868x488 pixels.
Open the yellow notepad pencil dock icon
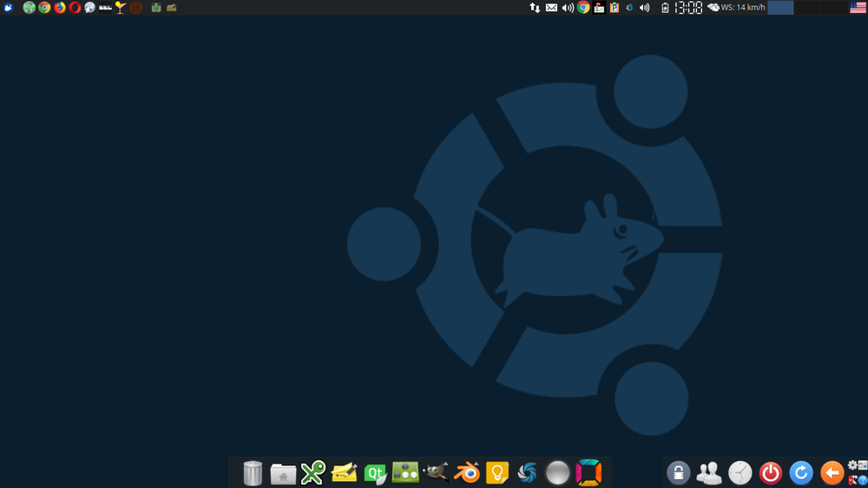click(344, 473)
